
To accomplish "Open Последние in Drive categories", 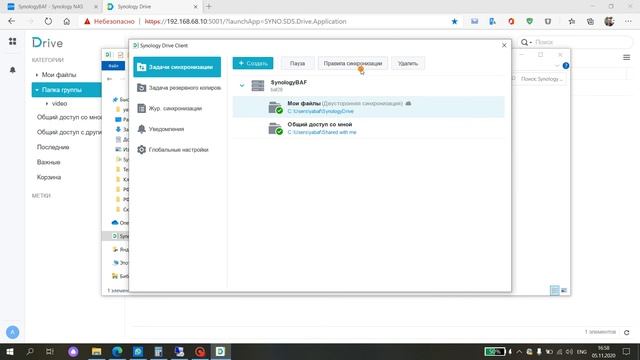I will (53, 147).
